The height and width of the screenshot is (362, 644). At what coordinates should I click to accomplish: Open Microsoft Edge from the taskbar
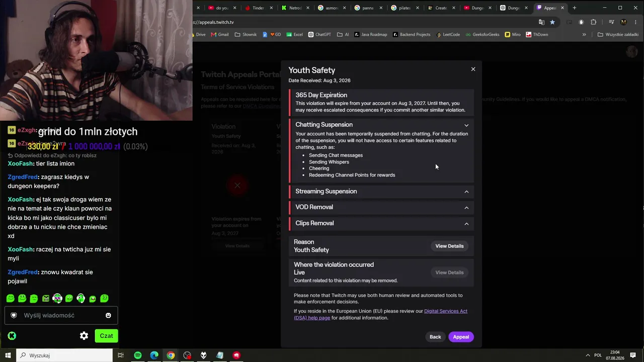pyautogui.click(x=154, y=355)
